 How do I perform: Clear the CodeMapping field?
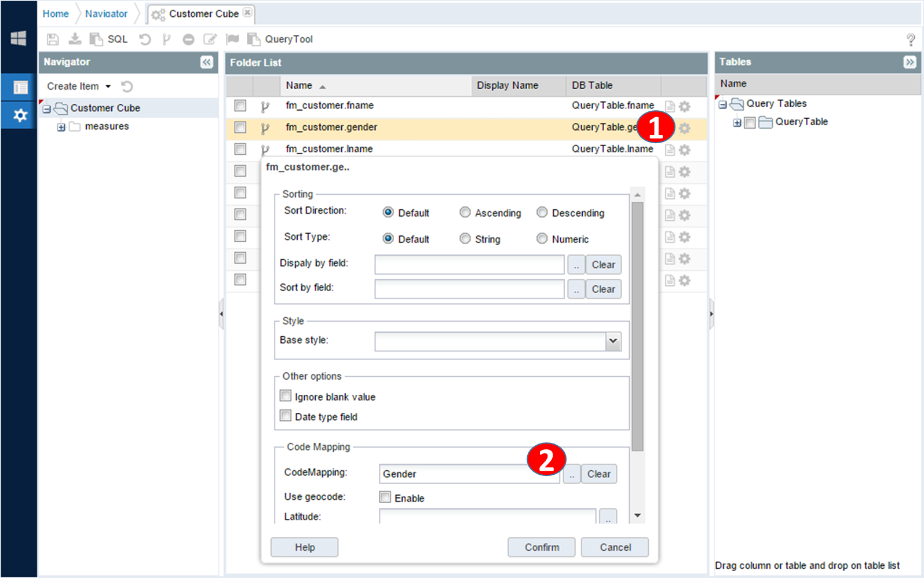pyautogui.click(x=598, y=474)
